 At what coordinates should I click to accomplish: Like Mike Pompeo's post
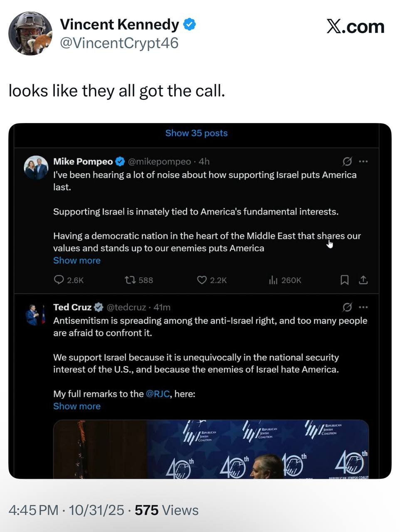(x=202, y=280)
